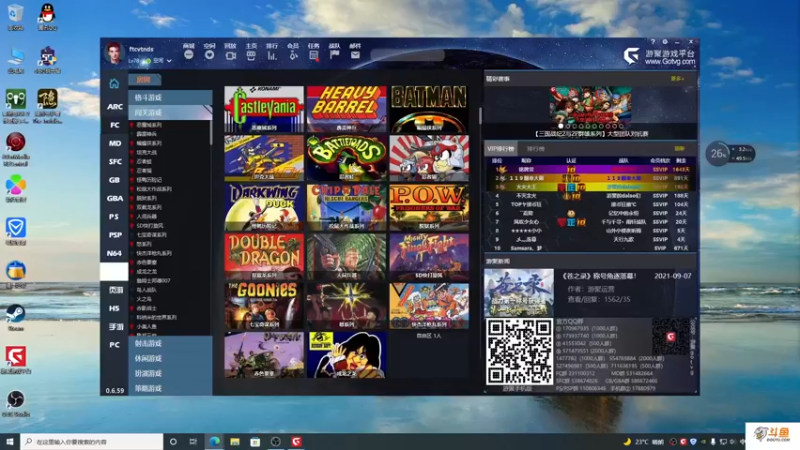Open the settings gear icon in title bar
800x450 pixels.
tap(665, 42)
